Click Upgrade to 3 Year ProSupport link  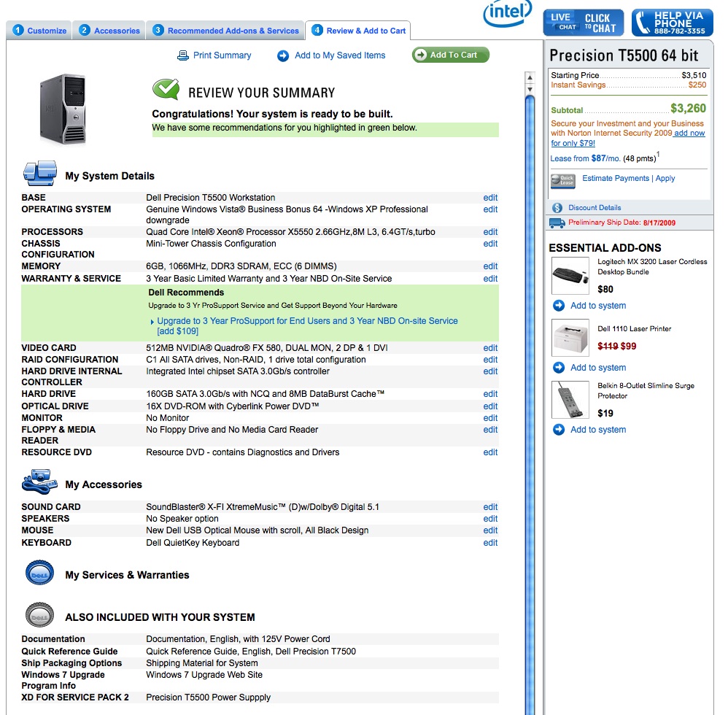pyautogui.click(x=307, y=326)
